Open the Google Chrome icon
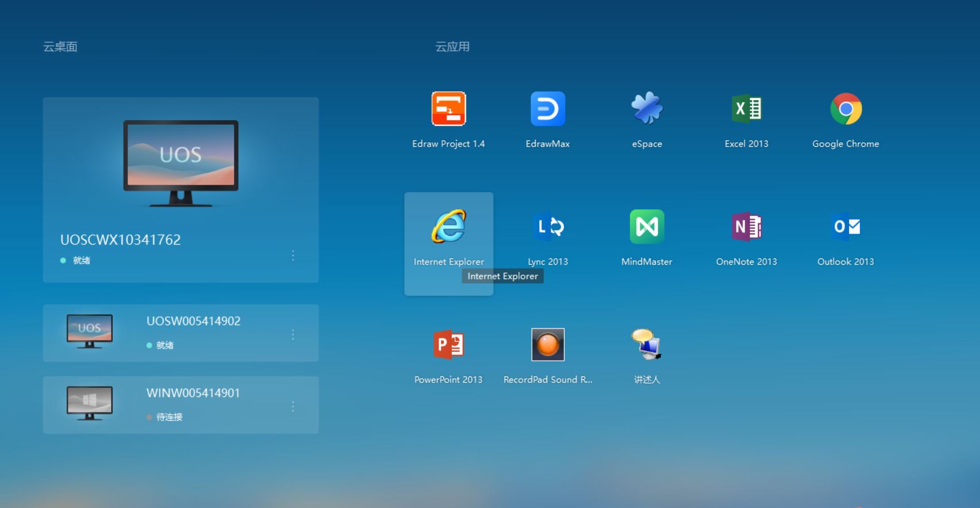Screen dimensions: 980x508 click(846, 109)
